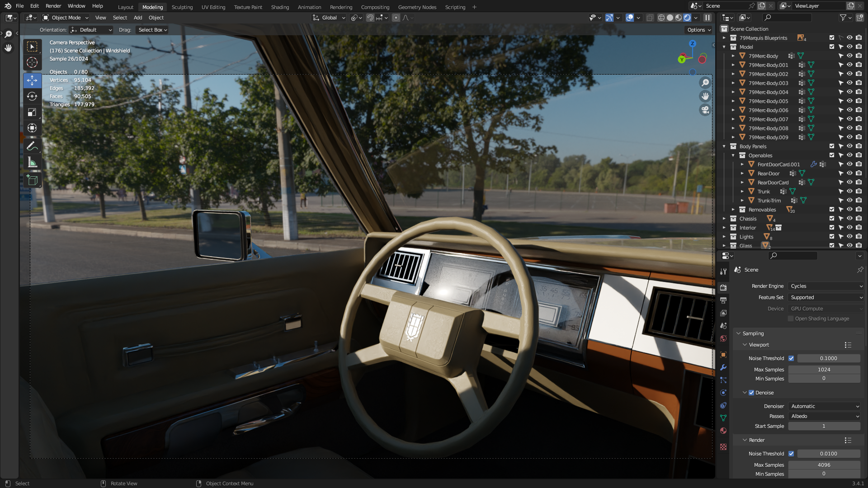Expand the Removables collection

point(733,210)
